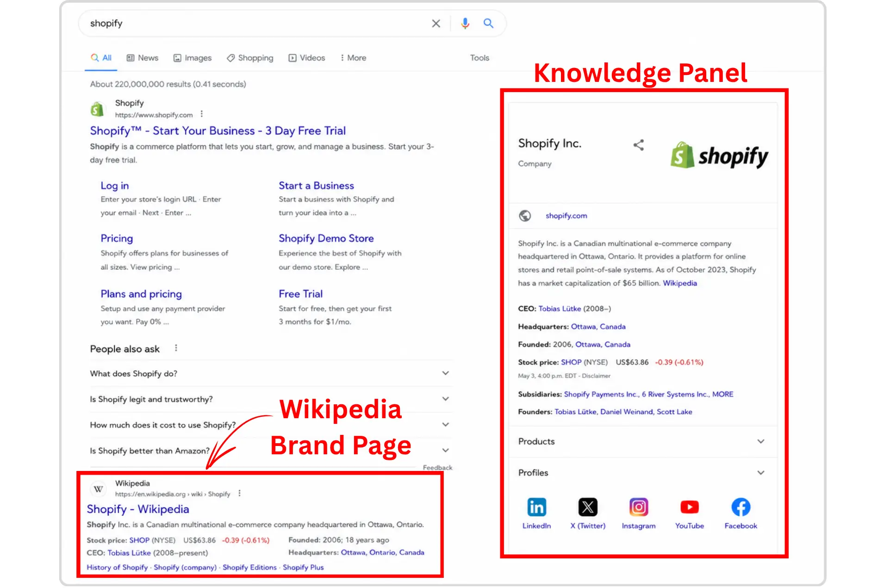Open the Shopify Editions link
This screenshot has height=588, width=890.
coord(249,568)
